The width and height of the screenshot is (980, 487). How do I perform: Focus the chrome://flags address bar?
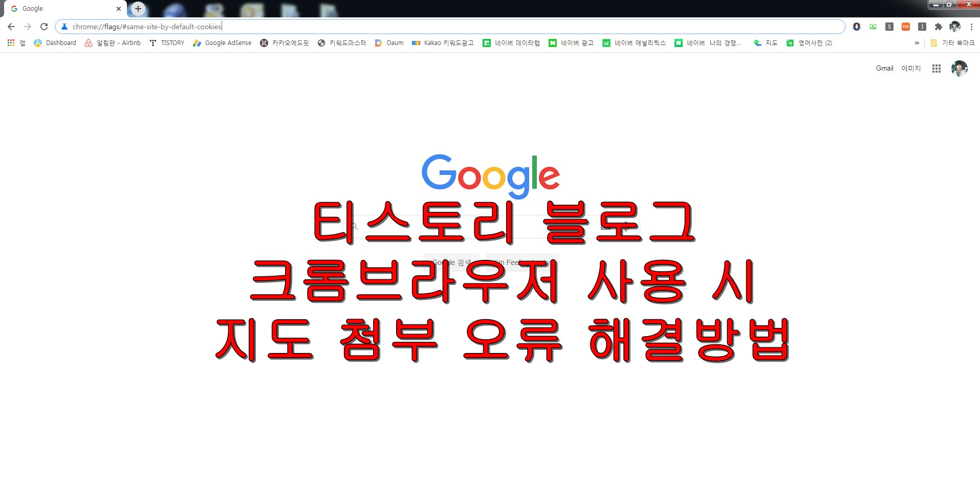(x=450, y=27)
